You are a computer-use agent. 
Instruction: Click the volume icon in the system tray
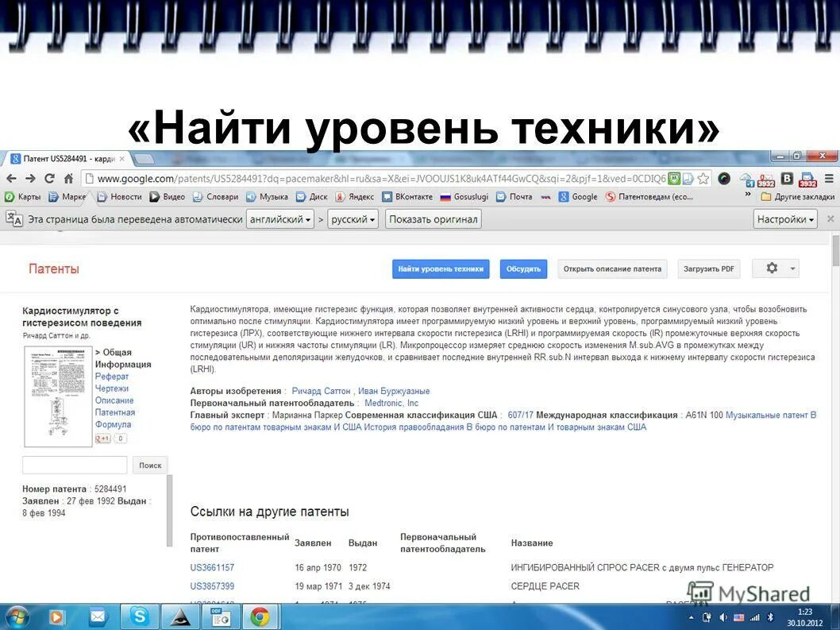(722, 617)
